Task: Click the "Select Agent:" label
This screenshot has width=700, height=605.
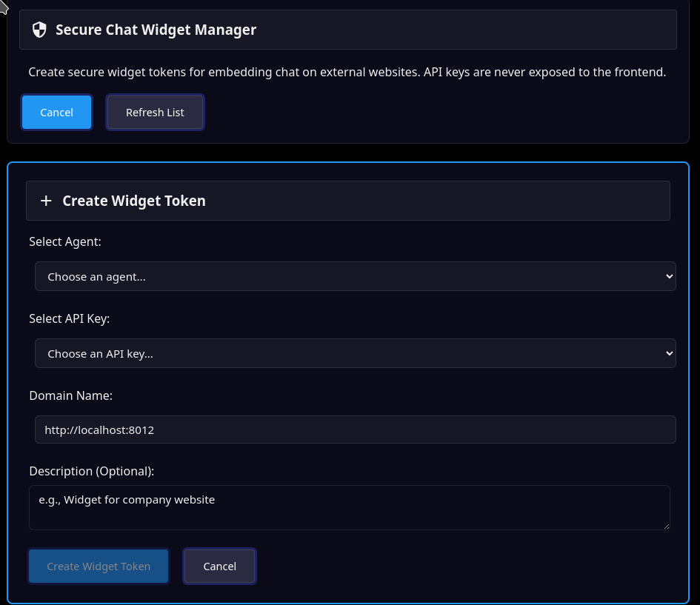Action: point(65,241)
